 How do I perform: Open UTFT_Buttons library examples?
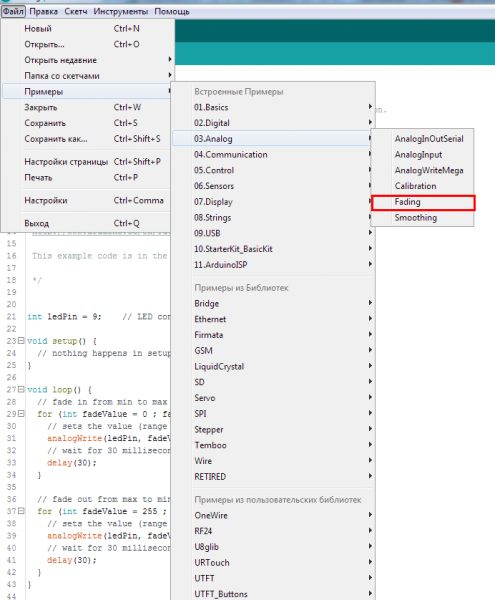273,594
